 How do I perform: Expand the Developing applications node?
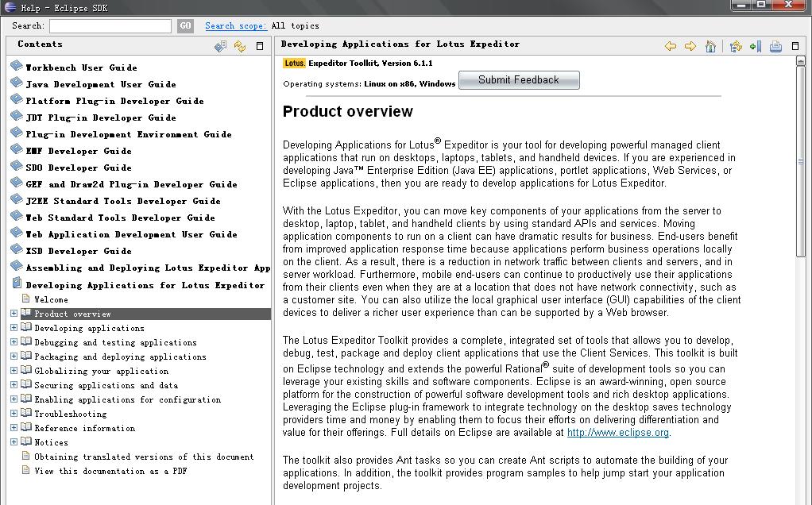pos(14,328)
